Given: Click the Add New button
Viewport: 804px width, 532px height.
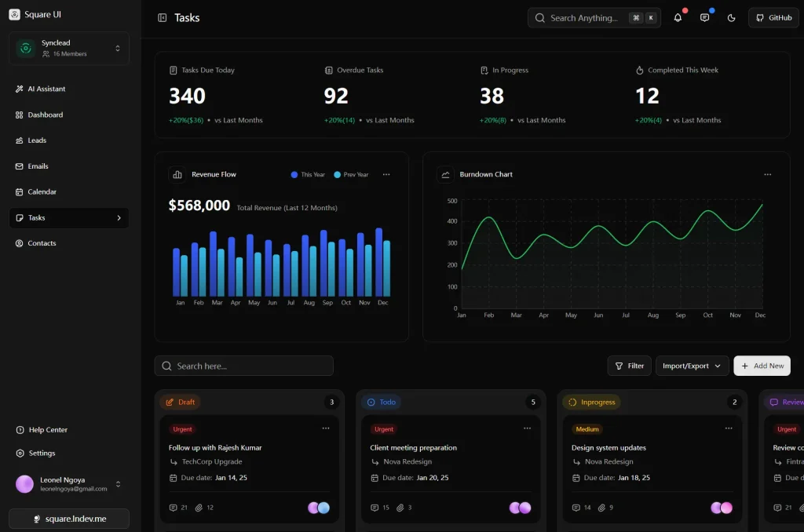Looking at the screenshot, I should [761, 365].
